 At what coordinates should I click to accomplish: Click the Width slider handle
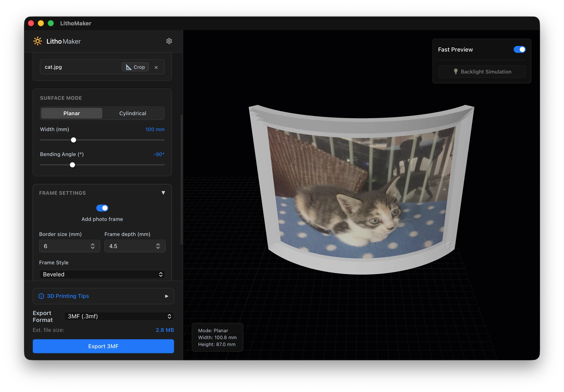coord(74,140)
